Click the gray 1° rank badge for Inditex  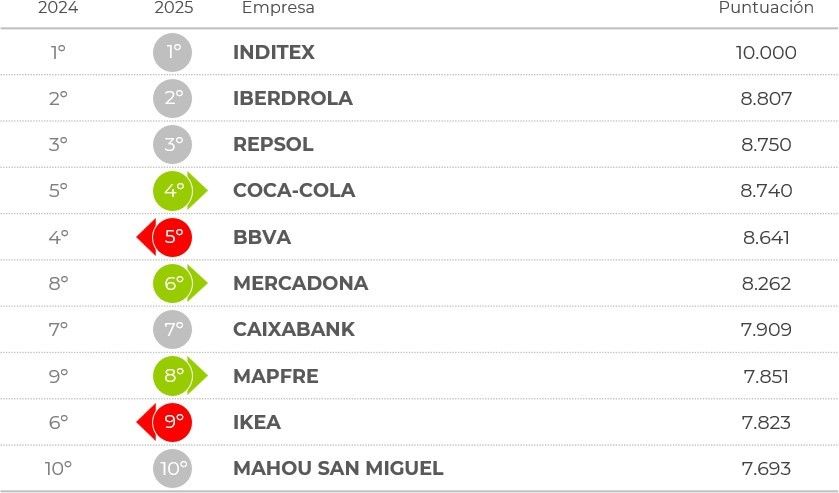coord(172,52)
